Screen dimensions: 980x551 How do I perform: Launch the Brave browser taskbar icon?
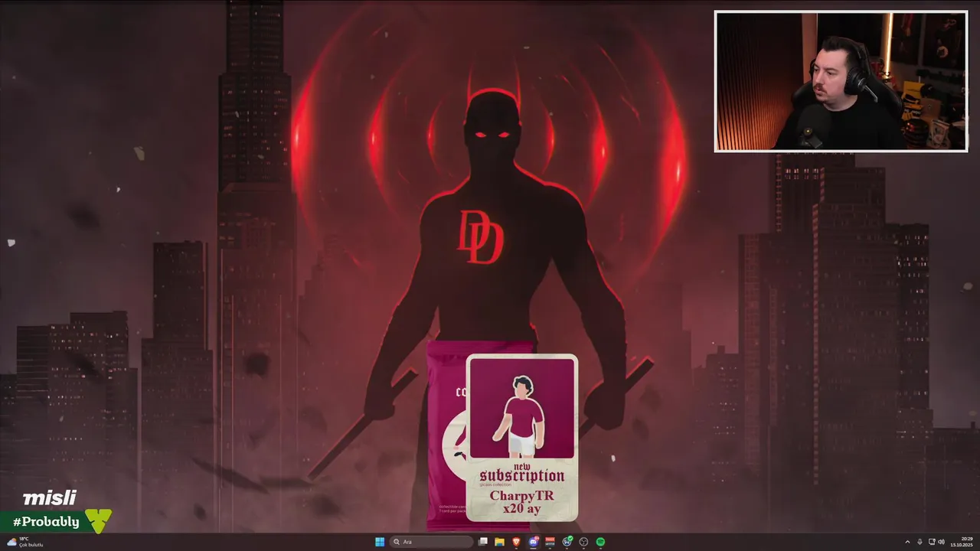click(x=516, y=542)
